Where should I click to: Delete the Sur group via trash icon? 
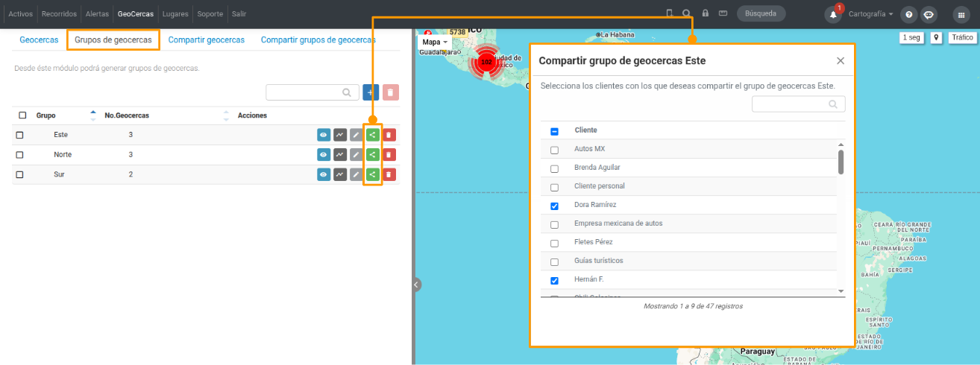pos(389,174)
